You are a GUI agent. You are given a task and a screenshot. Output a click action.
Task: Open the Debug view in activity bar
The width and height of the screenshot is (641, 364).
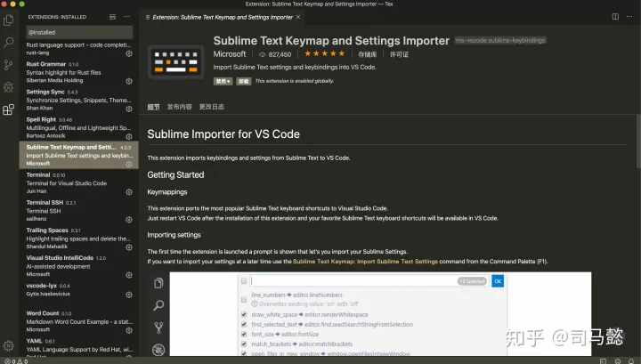click(x=8, y=86)
